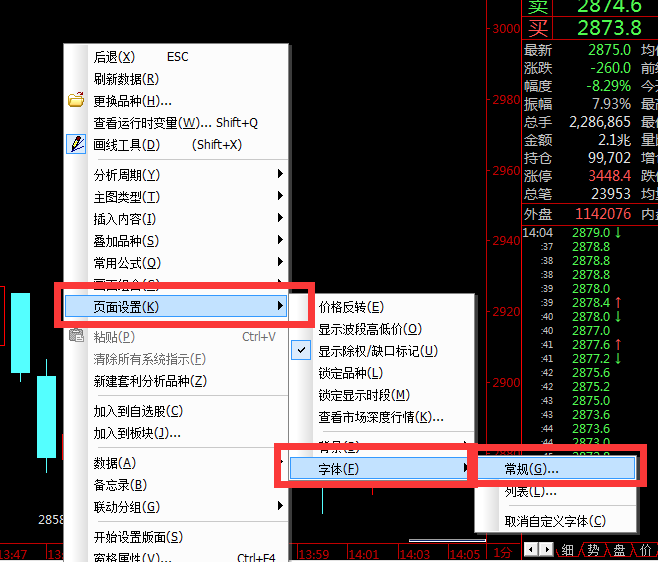Click the 涨停 value 3448.4
658x562 pixels.
pos(610,175)
